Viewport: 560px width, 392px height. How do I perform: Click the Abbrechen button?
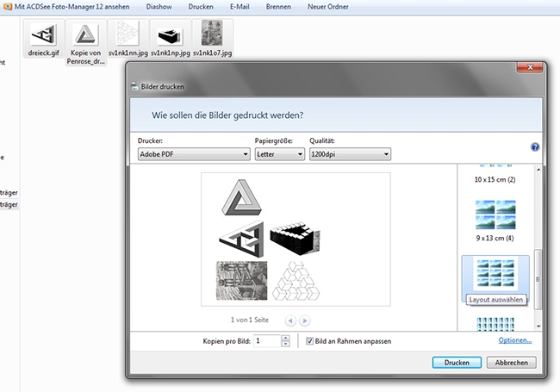[512, 363]
